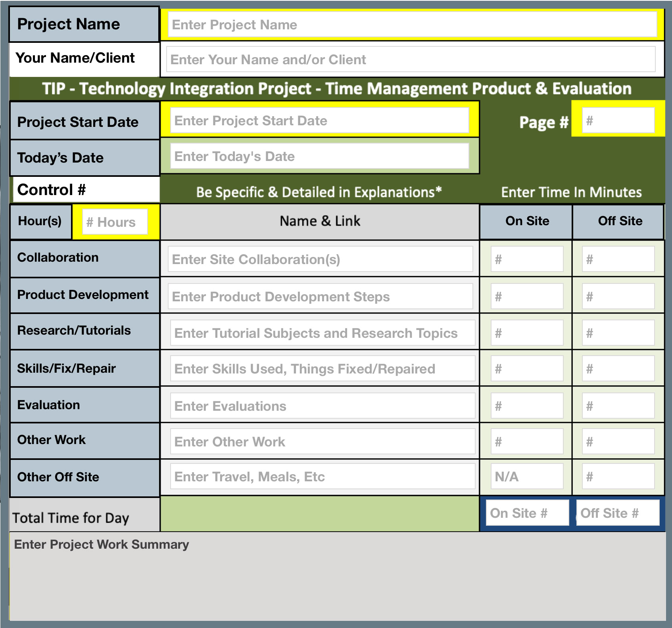
Task: Click the Your Name/Client label
Action: (x=75, y=58)
